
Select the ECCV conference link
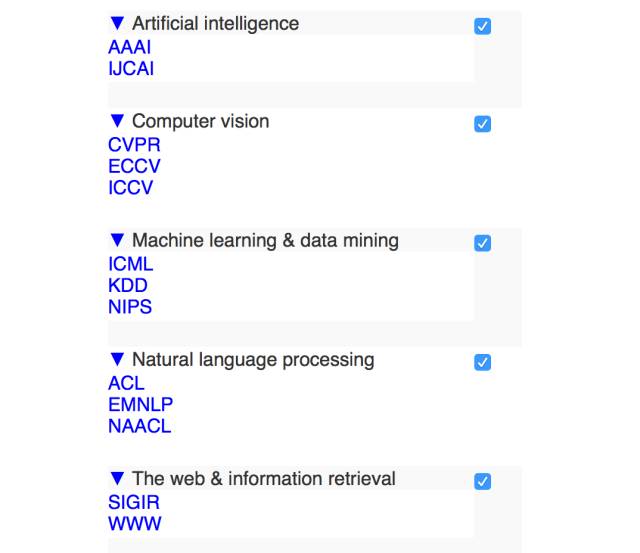point(134,166)
